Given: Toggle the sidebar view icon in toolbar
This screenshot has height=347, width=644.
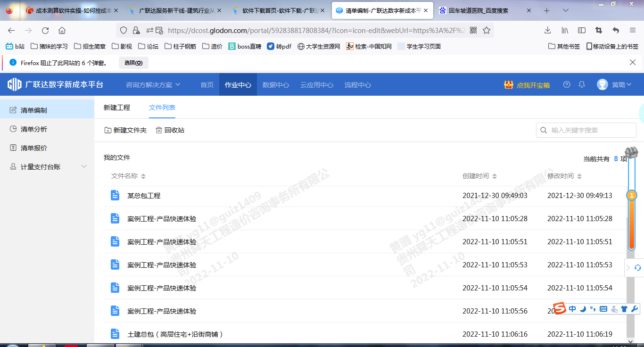Looking at the screenshot, I should point(582,30).
